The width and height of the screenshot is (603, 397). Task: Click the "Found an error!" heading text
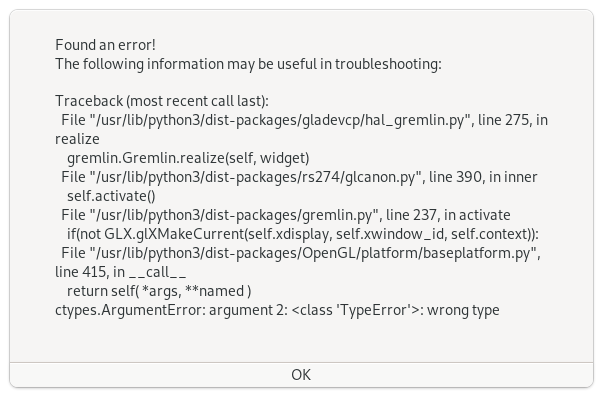coord(105,45)
